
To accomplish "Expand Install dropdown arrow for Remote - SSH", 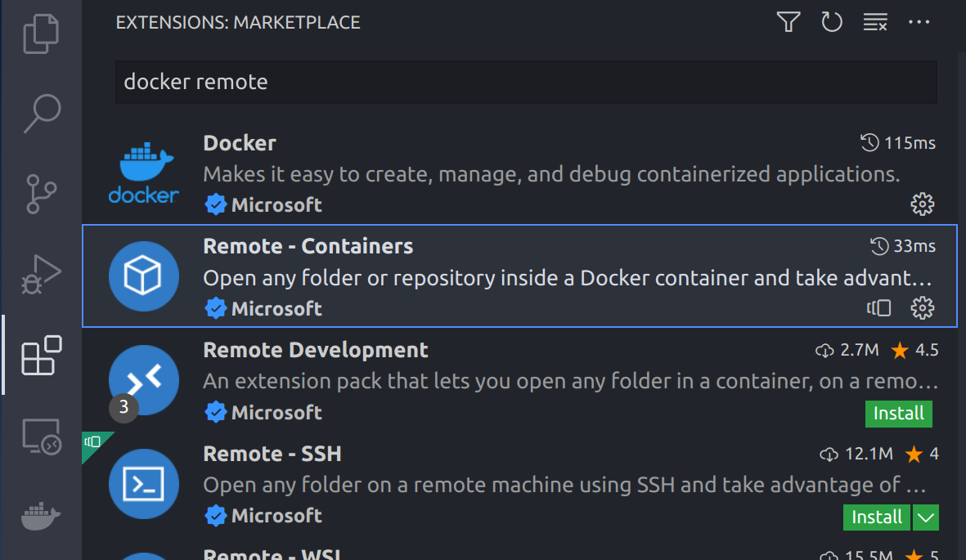I will click(926, 517).
